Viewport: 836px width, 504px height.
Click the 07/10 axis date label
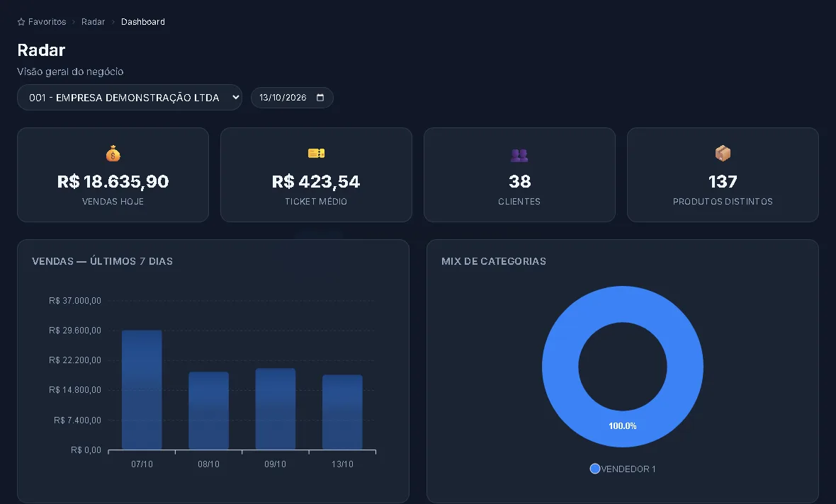[142, 464]
